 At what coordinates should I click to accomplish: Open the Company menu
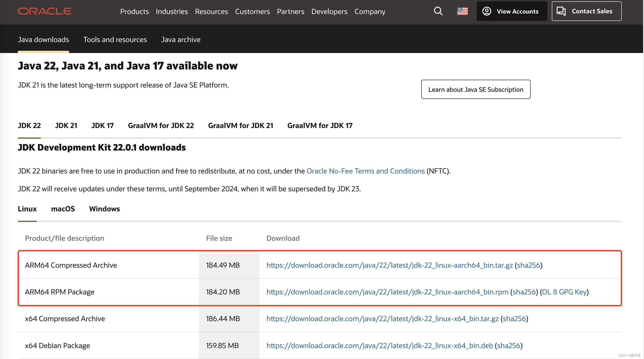[370, 12]
